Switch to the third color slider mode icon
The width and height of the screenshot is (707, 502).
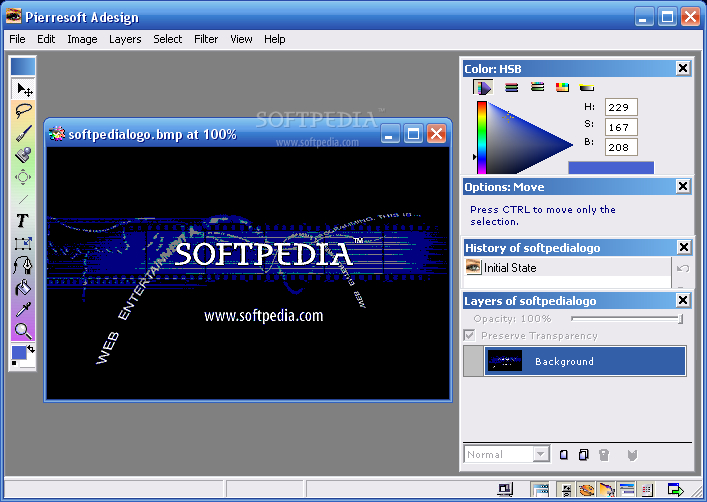coord(537,87)
